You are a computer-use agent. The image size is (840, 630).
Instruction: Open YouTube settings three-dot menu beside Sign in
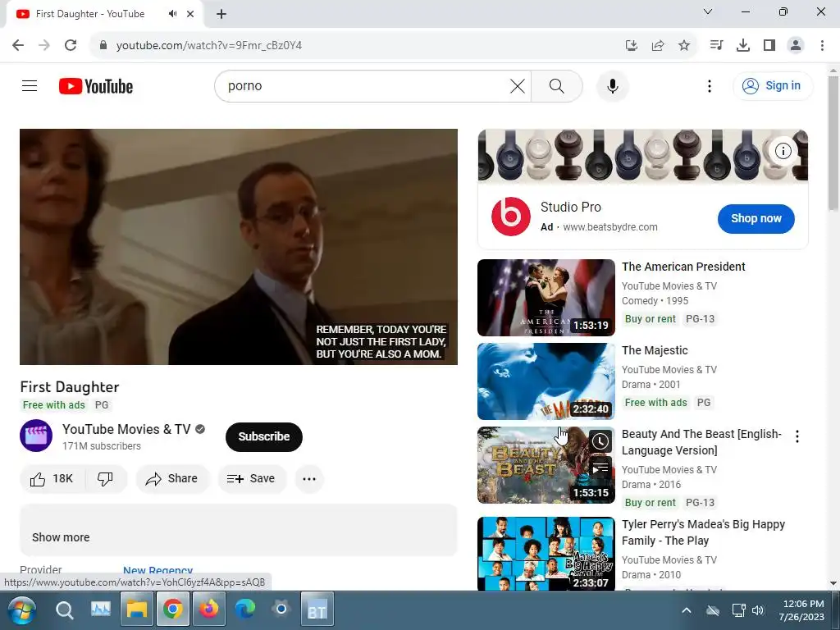click(x=710, y=85)
